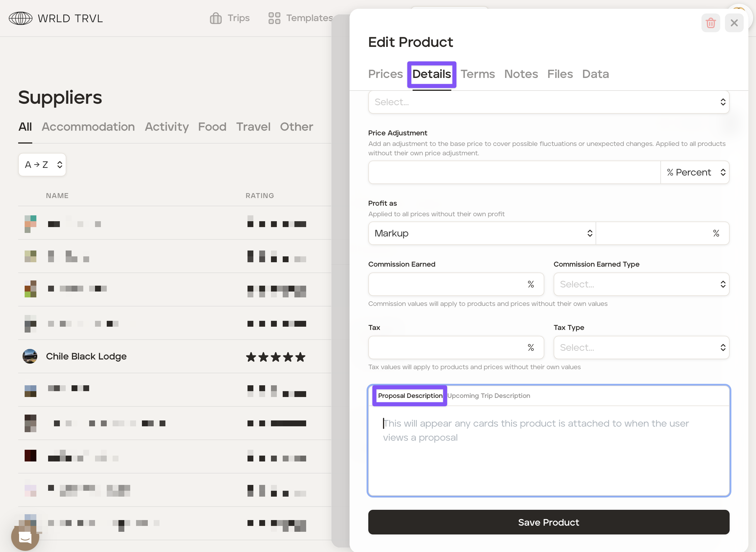Click the Save Product button
The image size is (756, 552).
point(548,522)
